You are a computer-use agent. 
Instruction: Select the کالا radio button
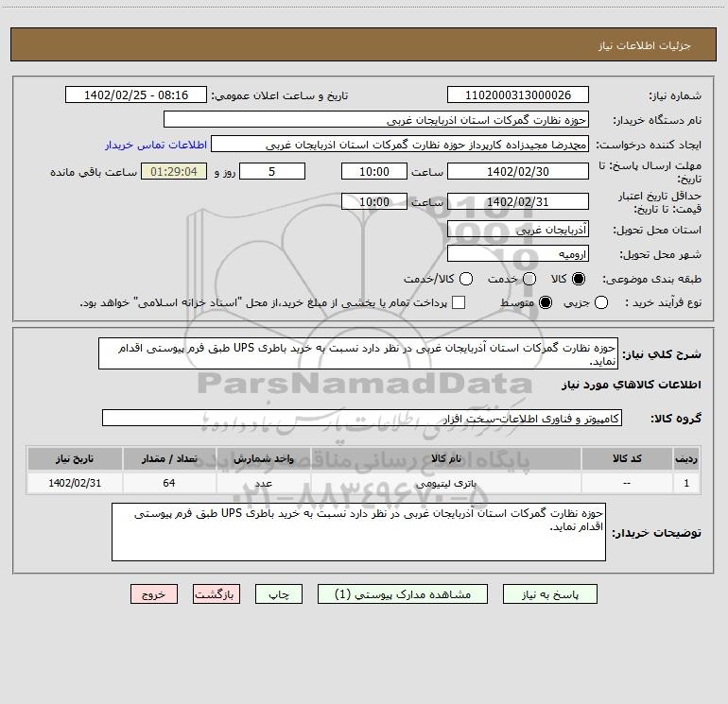point(579,279)
